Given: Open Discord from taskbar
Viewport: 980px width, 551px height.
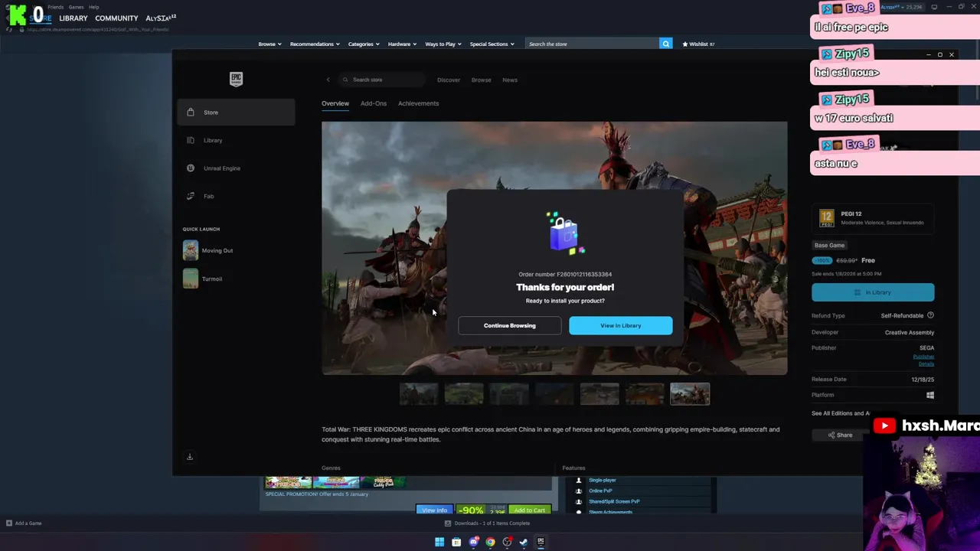Looking at the screenshot, I should pos(473,542).
